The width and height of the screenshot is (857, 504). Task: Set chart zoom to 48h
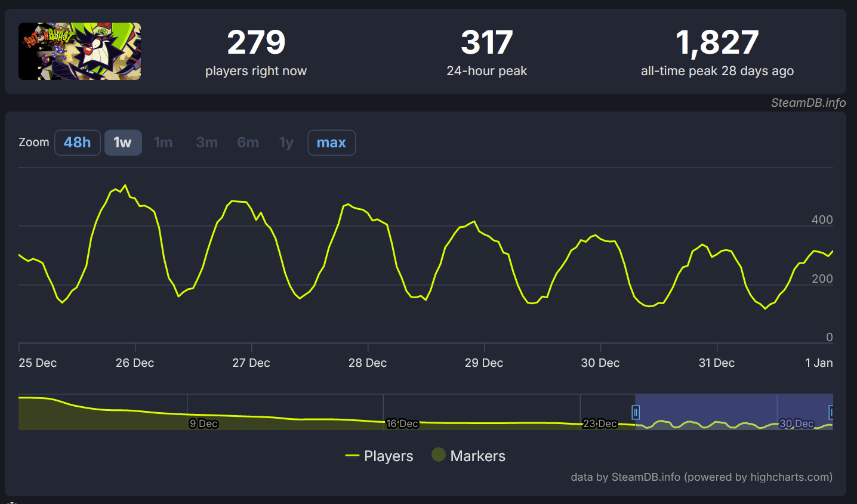point(78,143)
